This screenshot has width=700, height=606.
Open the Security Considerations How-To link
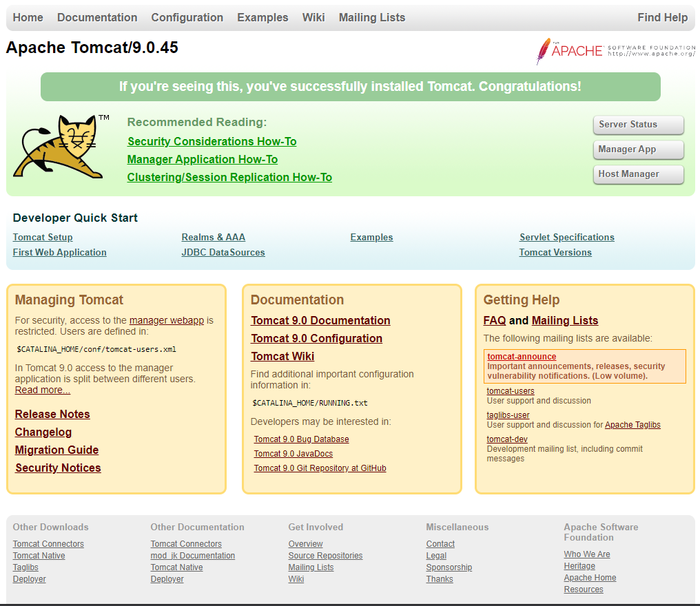(x=212, y=141)
